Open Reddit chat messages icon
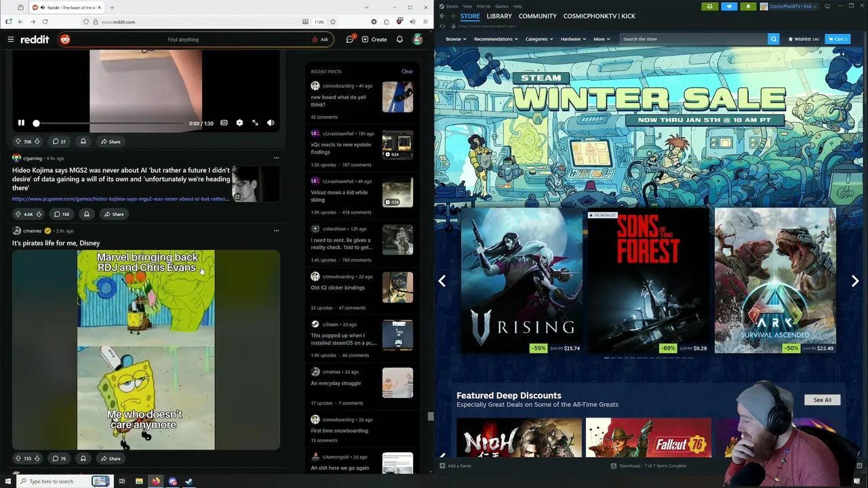 tap(349, 39)
